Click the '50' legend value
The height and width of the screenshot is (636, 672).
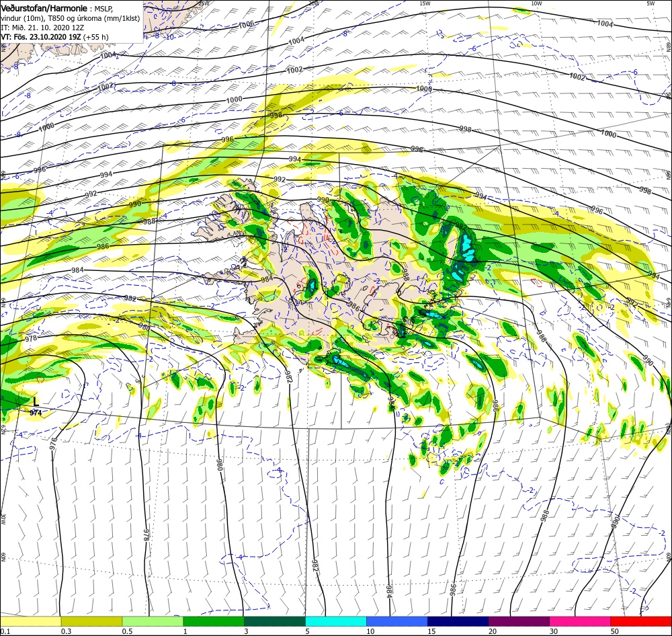click(615, 631)
